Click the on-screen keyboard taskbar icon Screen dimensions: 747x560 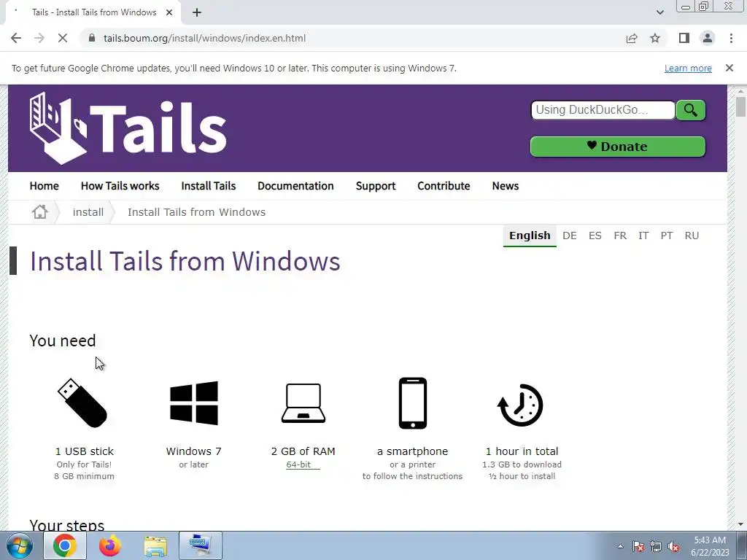tap(201, 545)
